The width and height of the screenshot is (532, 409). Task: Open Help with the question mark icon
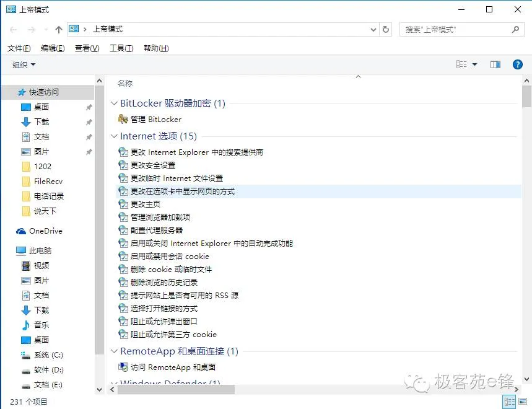tap(518, 64)
